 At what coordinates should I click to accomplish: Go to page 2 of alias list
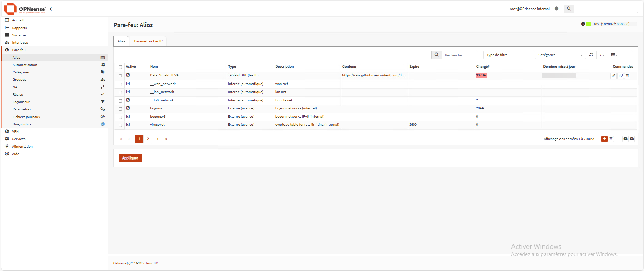pos(148,139)
